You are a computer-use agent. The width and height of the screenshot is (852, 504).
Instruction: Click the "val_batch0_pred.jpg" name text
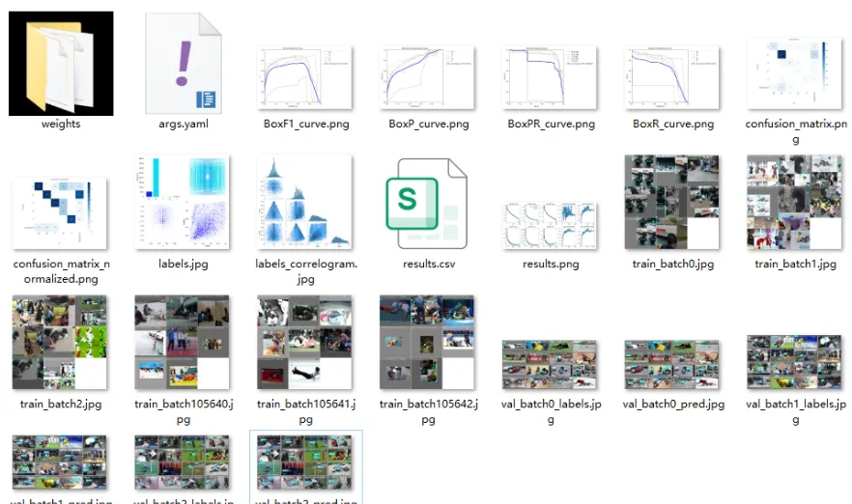(673, 404)
